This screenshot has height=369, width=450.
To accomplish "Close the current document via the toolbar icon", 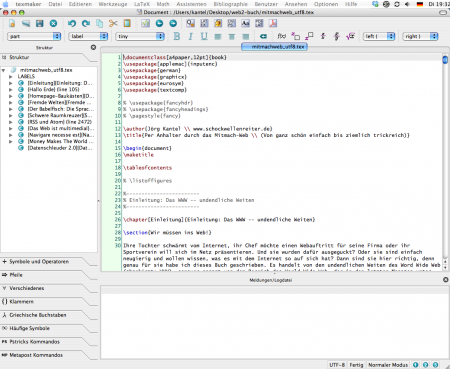I will (53, 23).
